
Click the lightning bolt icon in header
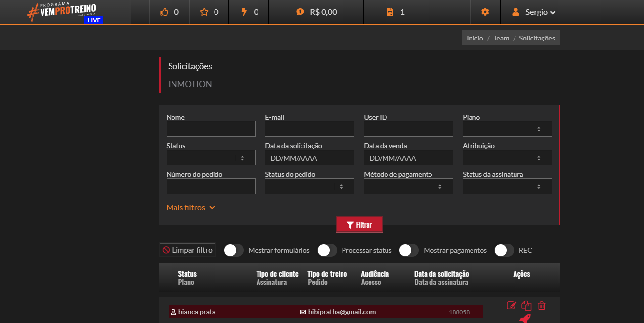point(244,12)
